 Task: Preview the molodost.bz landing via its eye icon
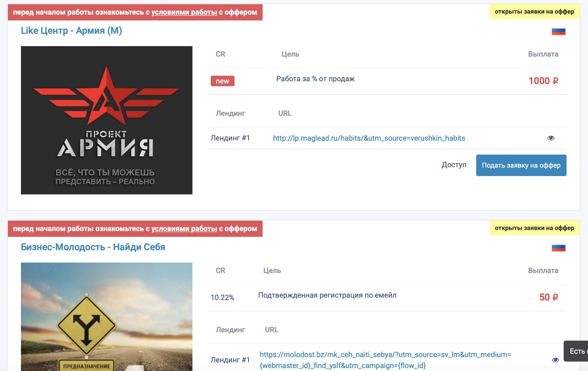click(555, 360)
